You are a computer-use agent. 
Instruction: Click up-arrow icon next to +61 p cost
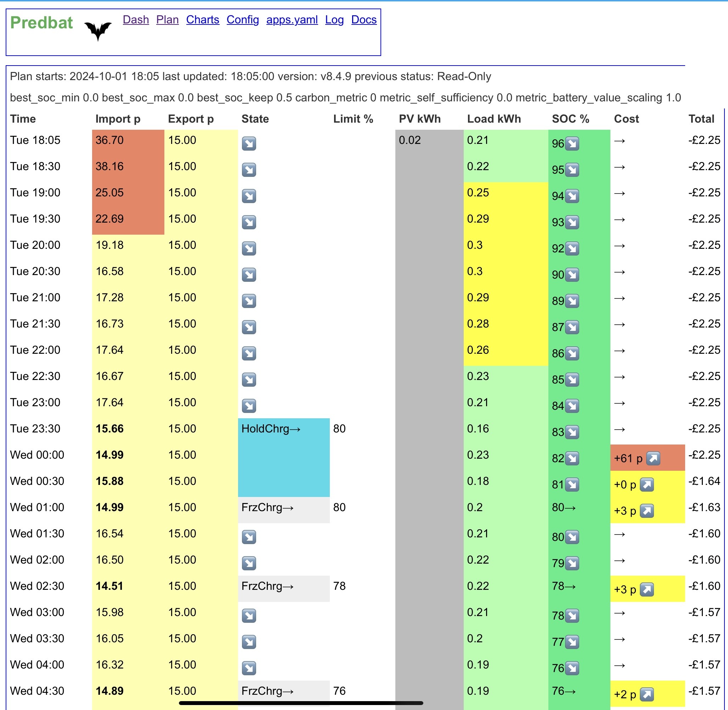653,458
